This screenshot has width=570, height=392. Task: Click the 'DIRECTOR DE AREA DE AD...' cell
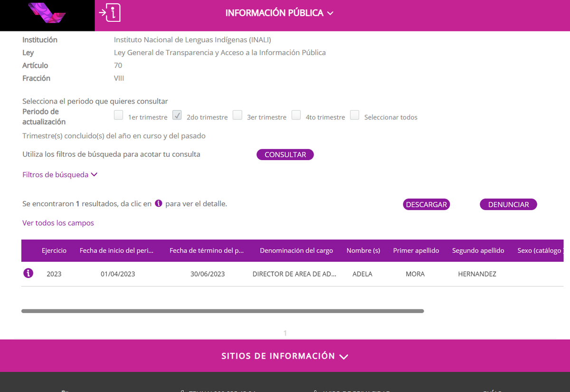(294, 274)
